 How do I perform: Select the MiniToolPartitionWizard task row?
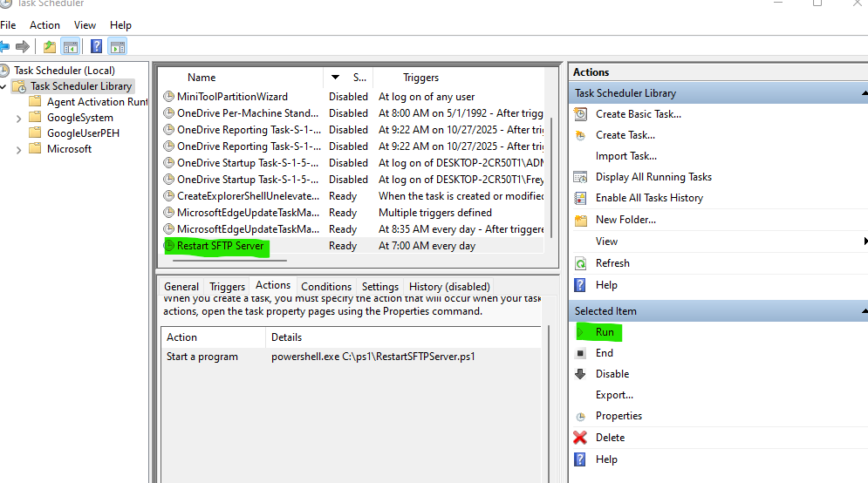tap(232, 97)
